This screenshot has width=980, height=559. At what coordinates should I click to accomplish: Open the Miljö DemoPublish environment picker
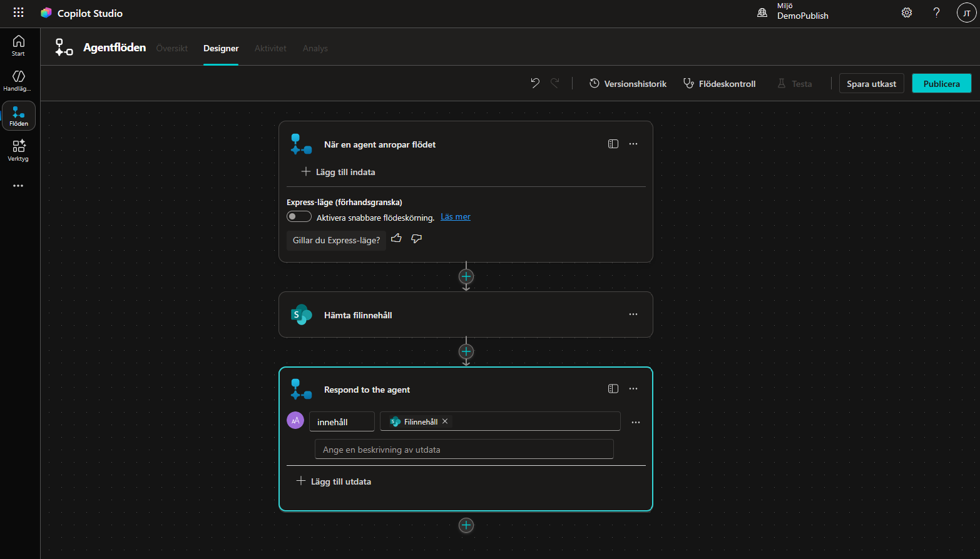pyautogui.click(x=793, y=12)
